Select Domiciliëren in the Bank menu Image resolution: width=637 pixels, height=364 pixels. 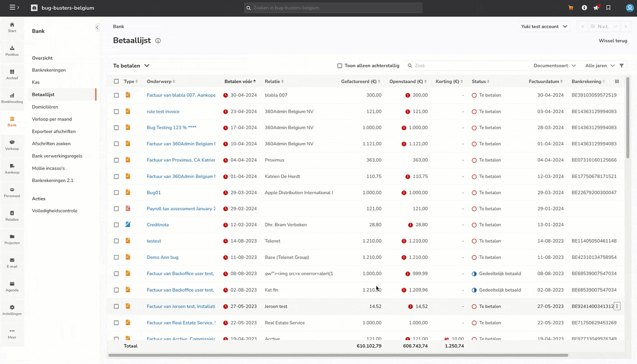[x=45, y=107]
